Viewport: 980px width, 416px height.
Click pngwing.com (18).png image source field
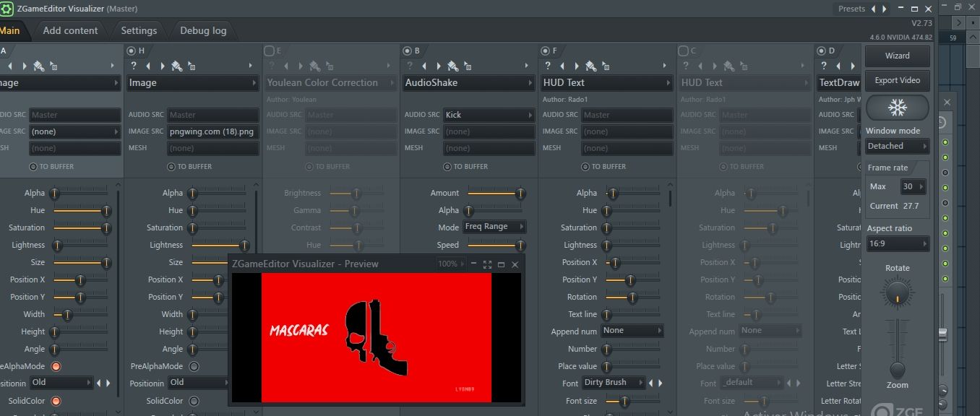point(213,131)
